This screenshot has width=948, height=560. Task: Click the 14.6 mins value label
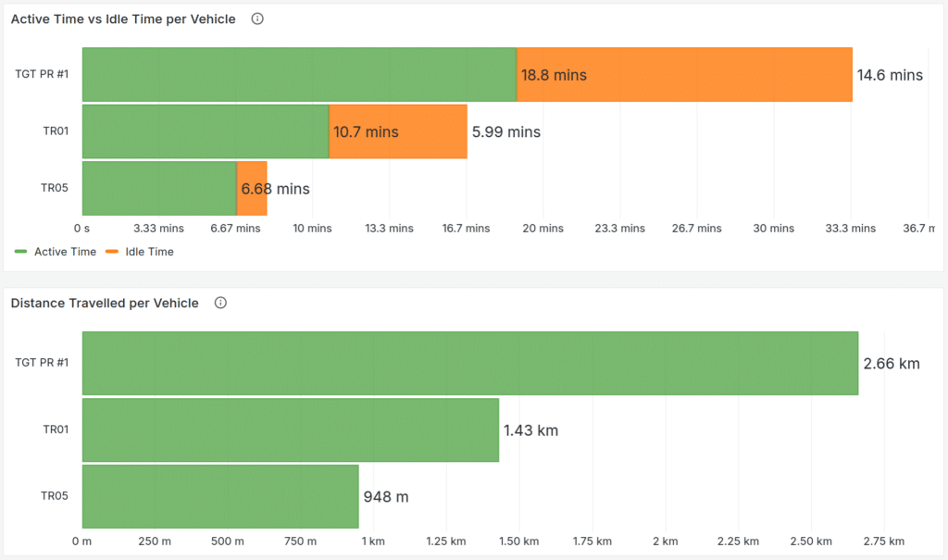890,75
